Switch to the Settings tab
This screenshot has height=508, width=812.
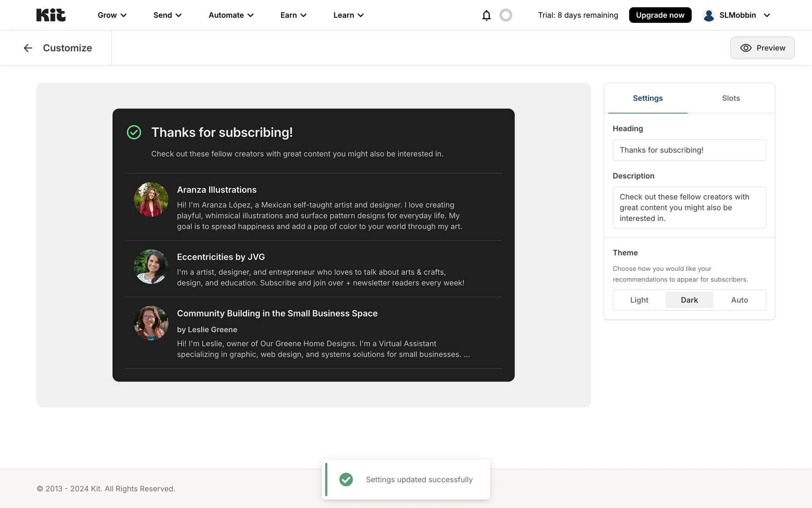(647, 98)
